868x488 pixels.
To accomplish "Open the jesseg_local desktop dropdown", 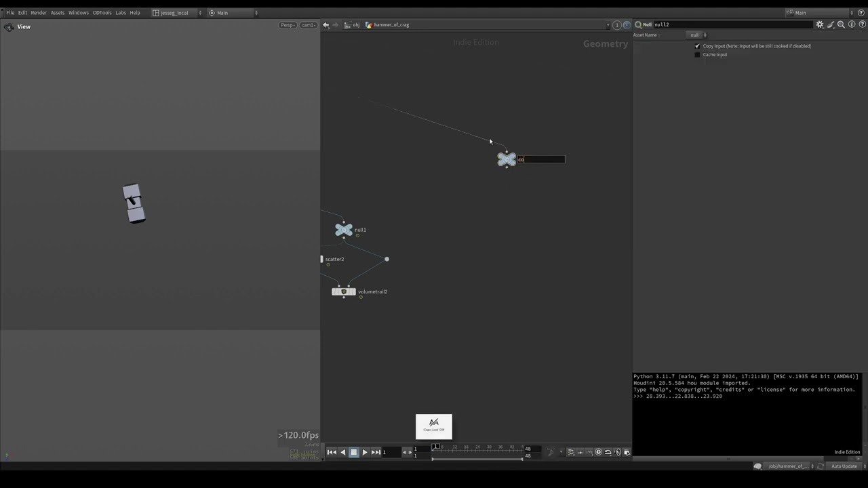I will (177, 13).
